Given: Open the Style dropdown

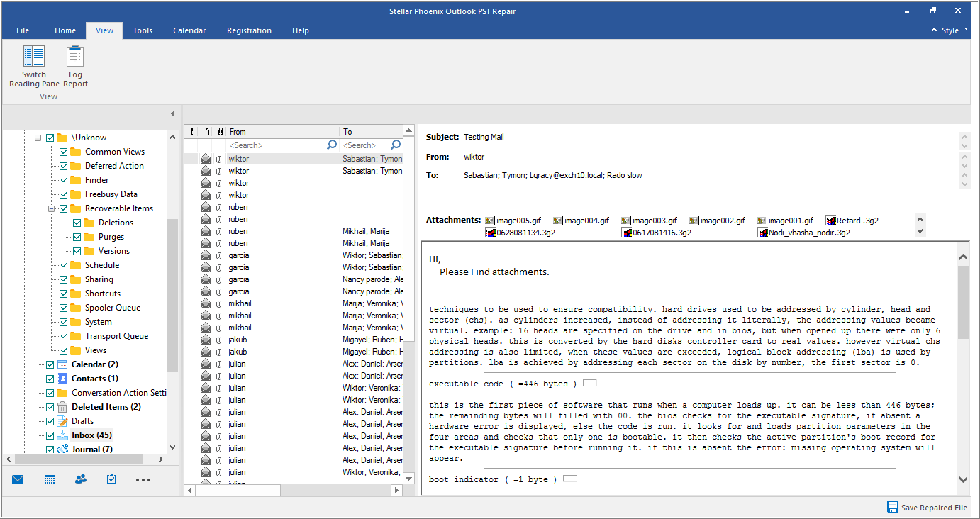Looking at the screenshot, I should pyautogui.click(x=954, y=30).
